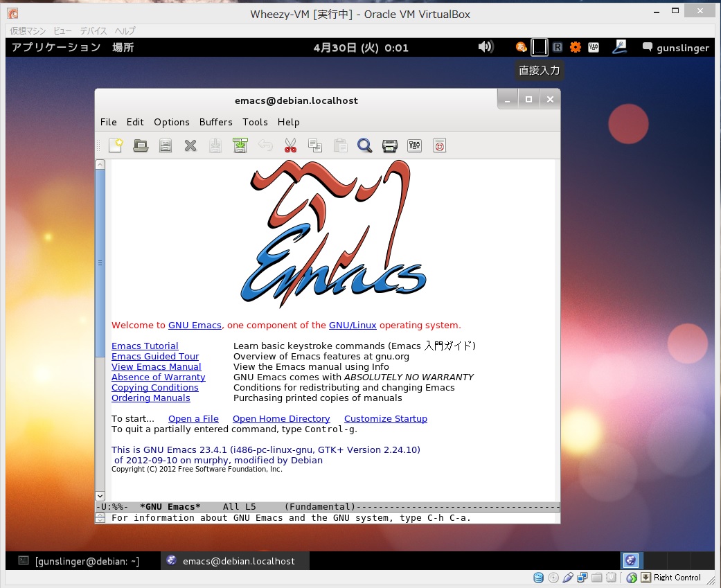Open the Emacs Tutorial link
This screenshot has width=721, height=588.
(145, 346)
